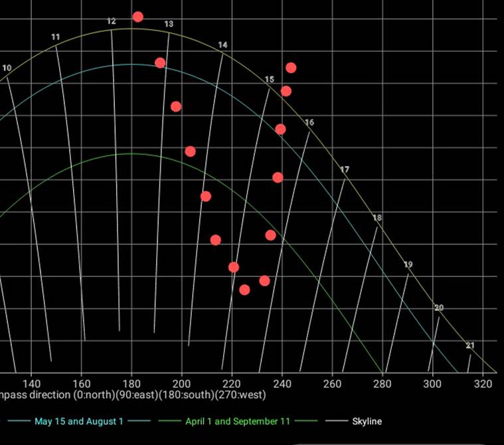This screenshot has height=445, width=504.
Task: Click the hour 19 label
Action: tap(408, 264)
